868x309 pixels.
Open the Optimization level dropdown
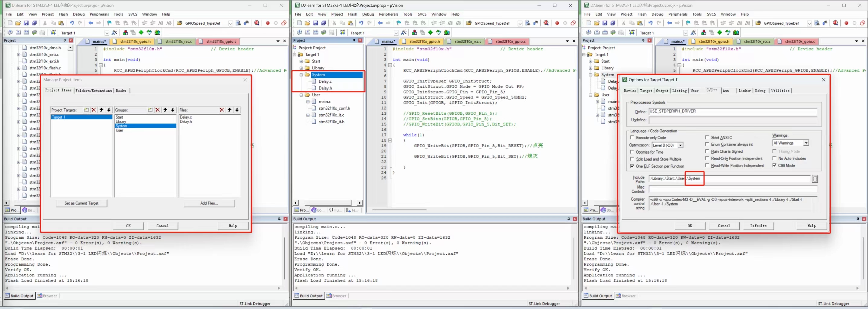[x=680, y=145]
